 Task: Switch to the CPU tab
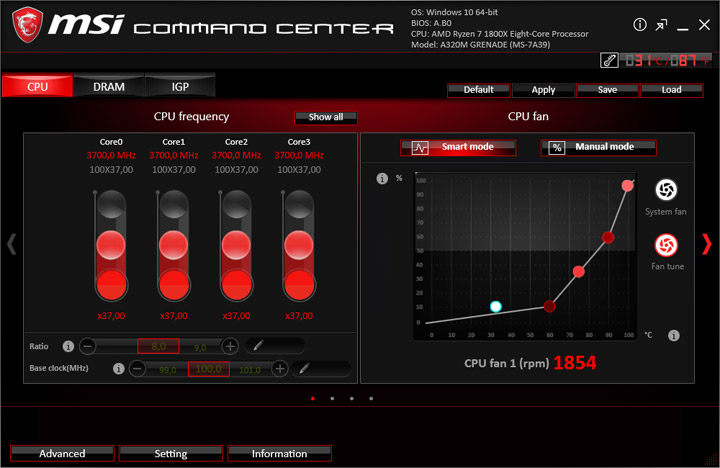coord(37,86)
